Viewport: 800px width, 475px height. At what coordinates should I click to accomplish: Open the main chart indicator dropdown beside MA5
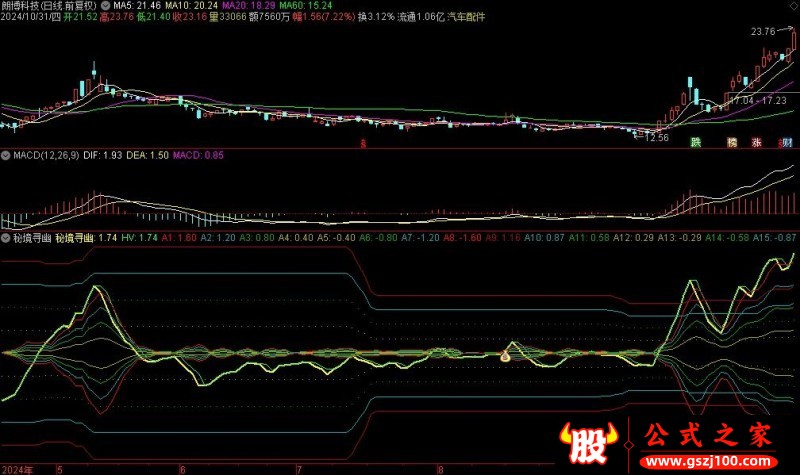[x=106, y=6]
